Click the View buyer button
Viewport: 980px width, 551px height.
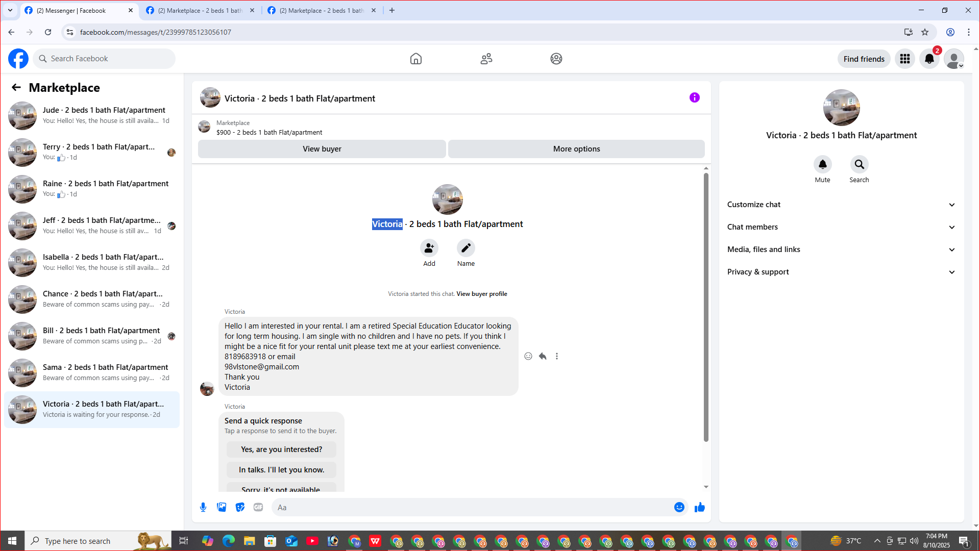(322, 149)
